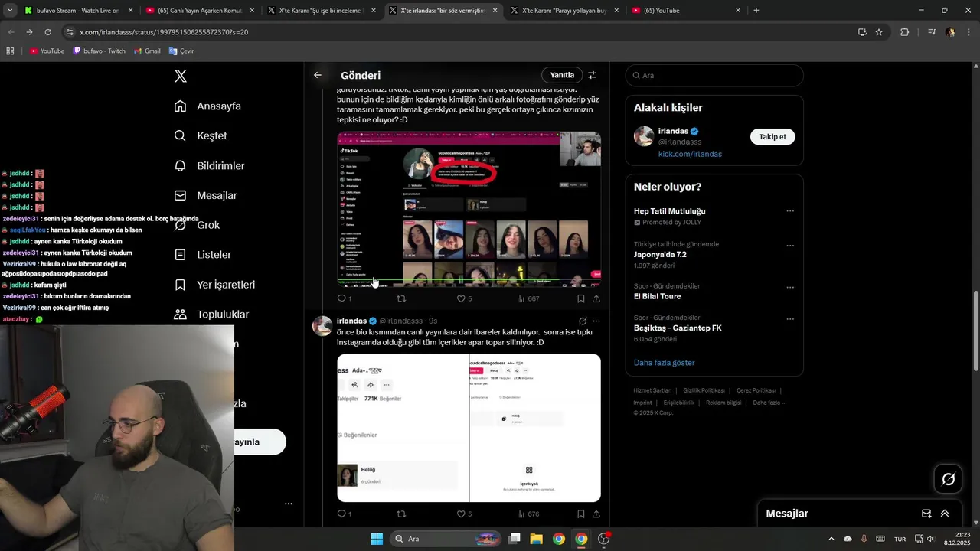Open browser tab search dropdown

pyautogui.click(x=10, y=11)
